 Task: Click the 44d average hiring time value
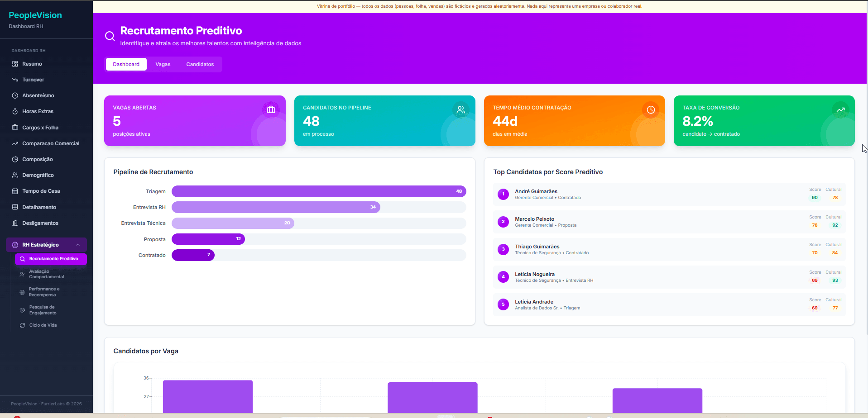tap(505, 121)
